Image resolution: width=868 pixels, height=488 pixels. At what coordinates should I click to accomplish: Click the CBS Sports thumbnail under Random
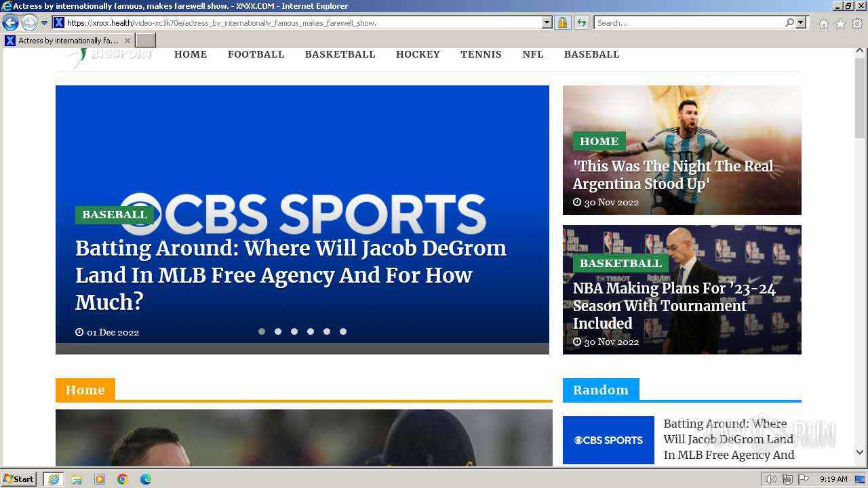608,440
